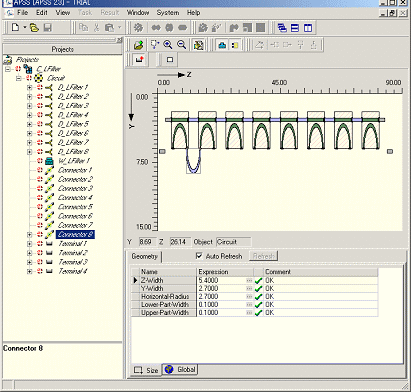Click the Expression column header
The height and width of the screenshot is (392, 411).
pyautogui.click(x=225, y=272)
